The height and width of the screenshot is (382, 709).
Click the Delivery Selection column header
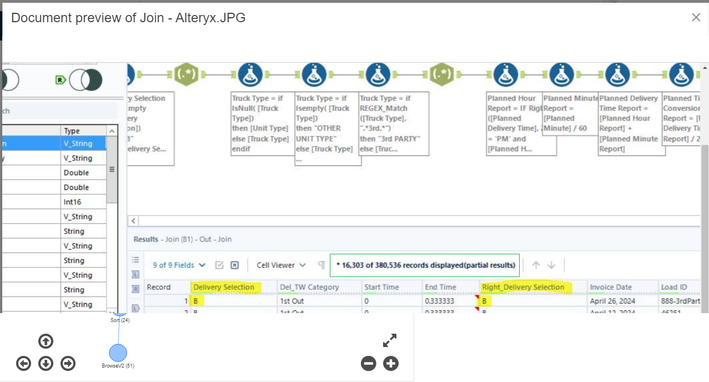click(x=233, y=287)
